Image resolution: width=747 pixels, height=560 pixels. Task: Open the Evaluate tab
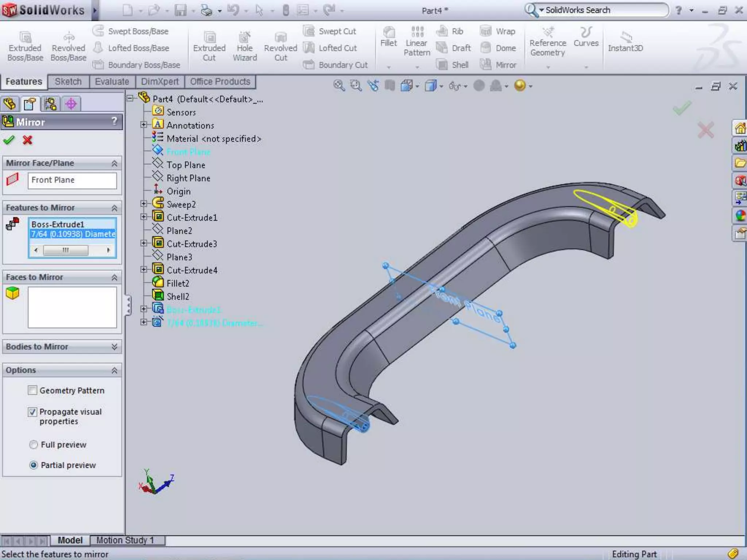[112, 82]
